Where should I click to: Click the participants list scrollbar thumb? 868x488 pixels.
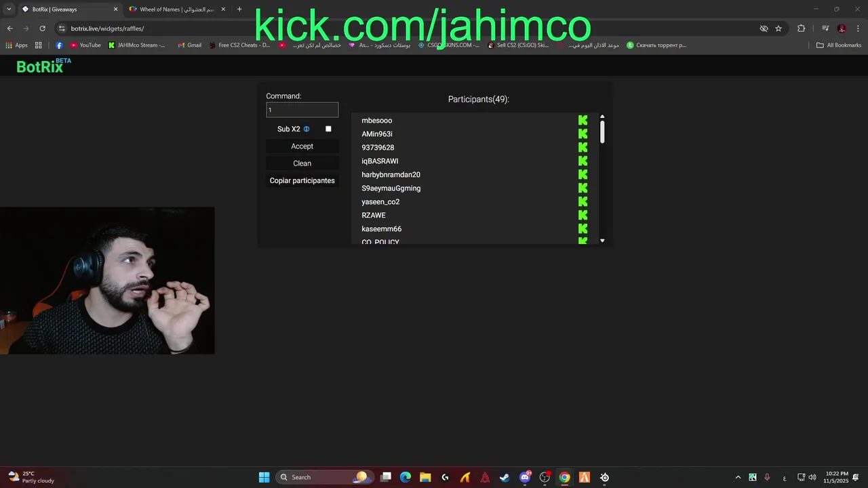(x=602, y=131)
